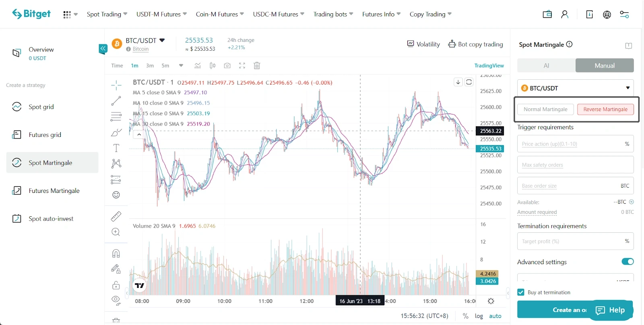Switch to the AI tab
644x325 pixels.
546,66
